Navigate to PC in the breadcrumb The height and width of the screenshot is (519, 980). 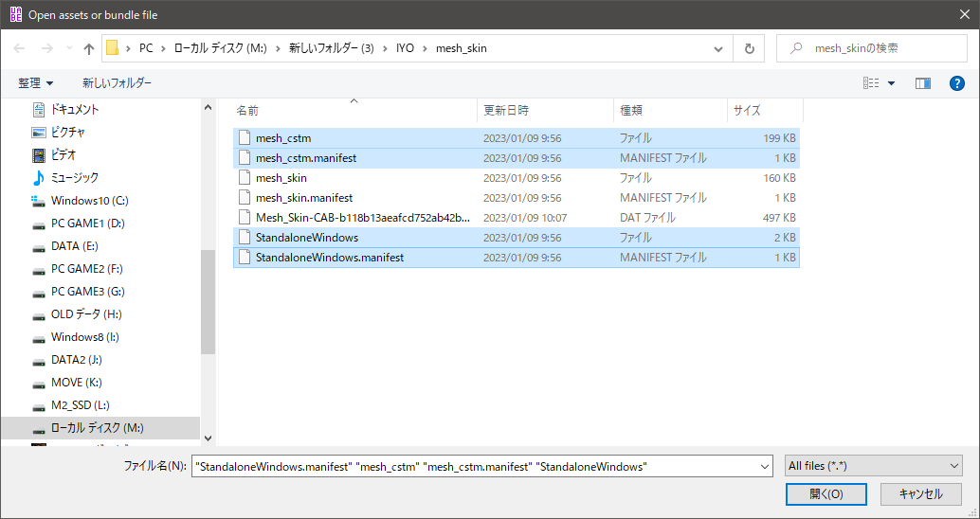click(x=146, y=48)
